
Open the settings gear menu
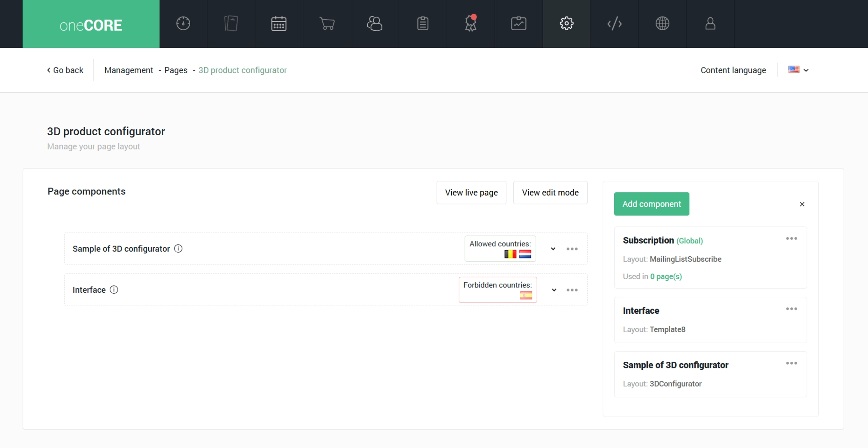[567, 24]
